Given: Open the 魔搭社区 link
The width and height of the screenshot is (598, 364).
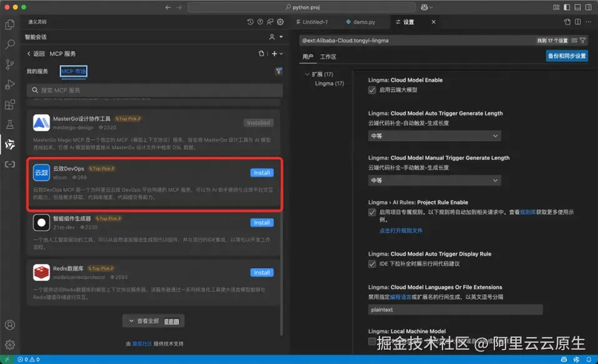Looking at the screenshot, I should tap(142, 344).
